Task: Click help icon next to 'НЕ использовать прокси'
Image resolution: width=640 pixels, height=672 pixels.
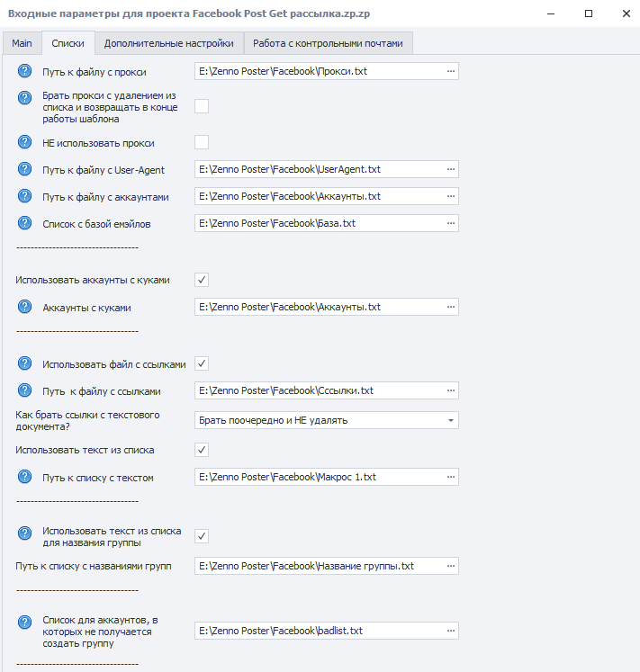Action: (24, 142)
